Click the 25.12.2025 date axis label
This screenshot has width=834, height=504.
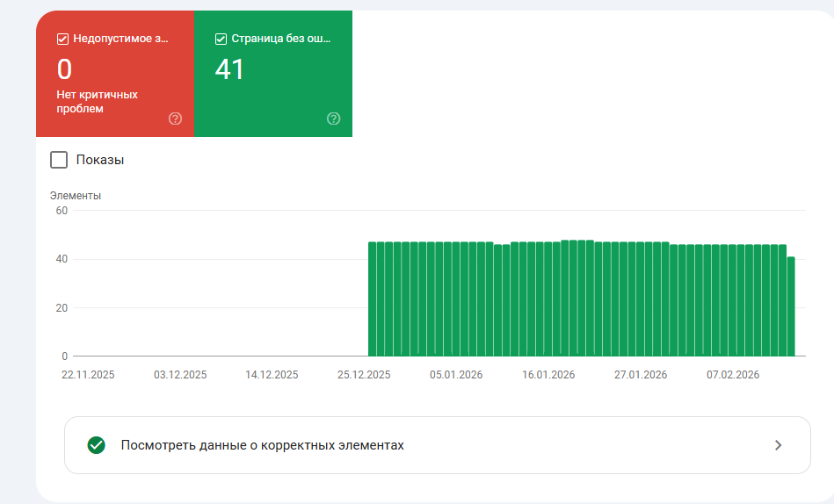(364, 375)
